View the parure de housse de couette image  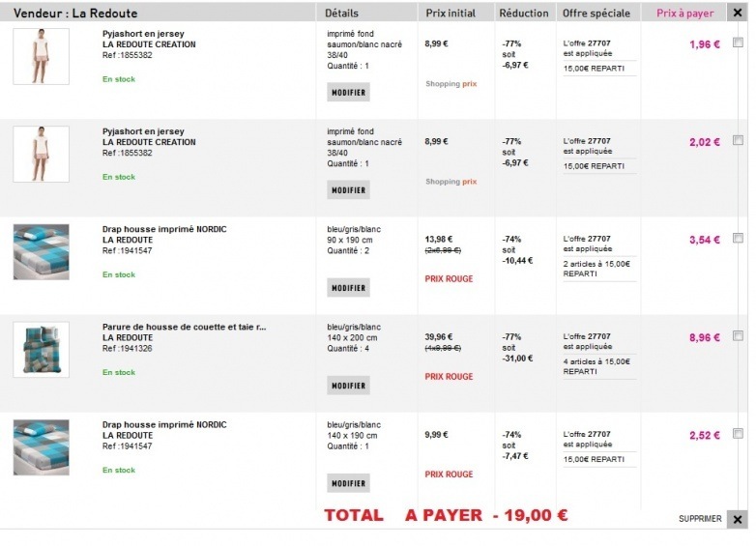(x=41, y=349)
